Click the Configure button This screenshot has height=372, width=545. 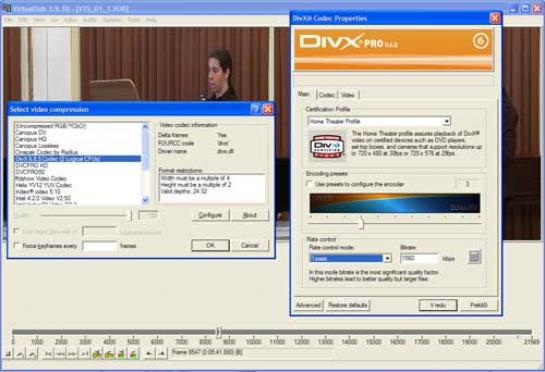tap(211, 215)
